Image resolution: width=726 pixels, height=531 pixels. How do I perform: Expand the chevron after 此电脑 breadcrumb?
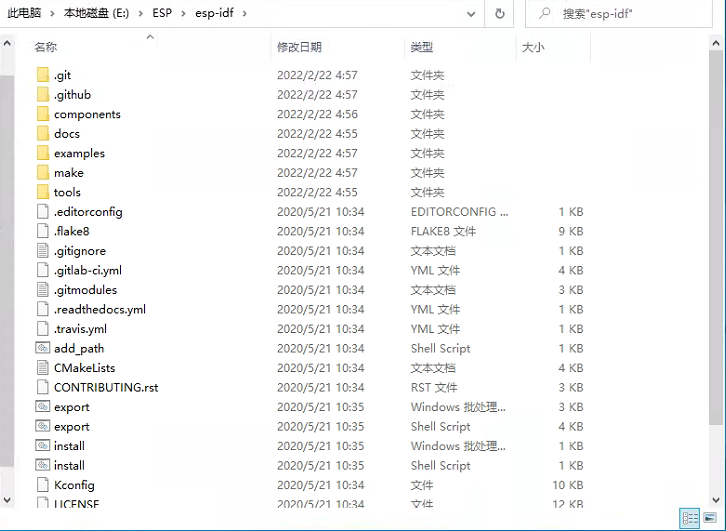52,13
